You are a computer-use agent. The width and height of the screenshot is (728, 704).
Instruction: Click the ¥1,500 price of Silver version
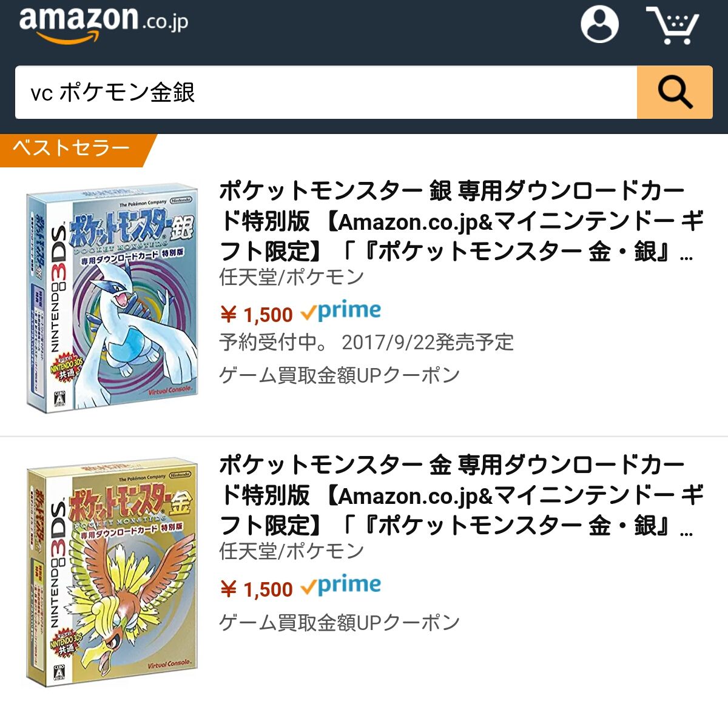coord(256,314)
